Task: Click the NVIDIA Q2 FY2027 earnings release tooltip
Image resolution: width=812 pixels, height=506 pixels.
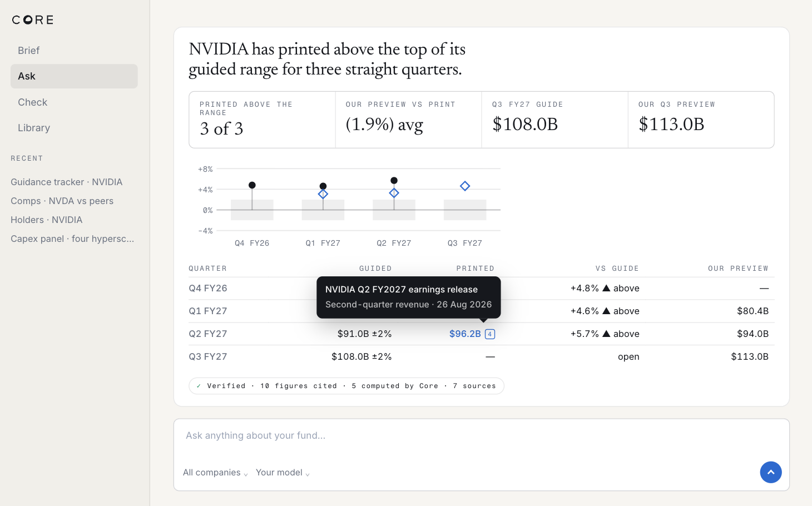Action: pyautogui.click(x=409, y=297)
